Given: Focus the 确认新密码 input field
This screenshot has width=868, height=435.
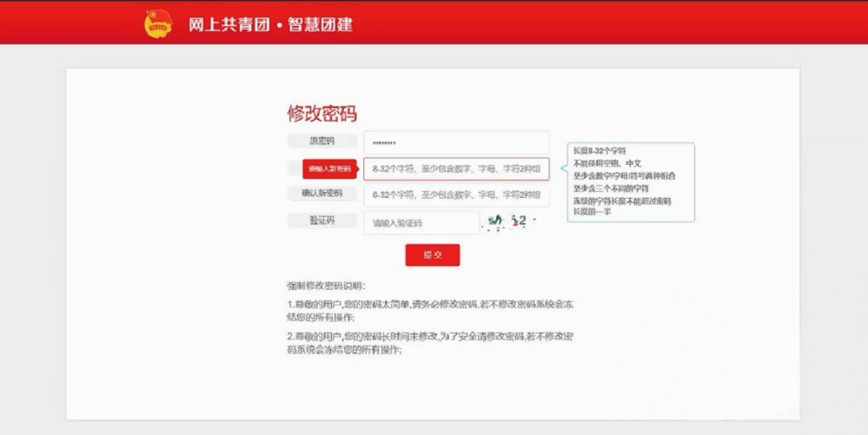Looking at the screenshot, I should tap(456, 195).
